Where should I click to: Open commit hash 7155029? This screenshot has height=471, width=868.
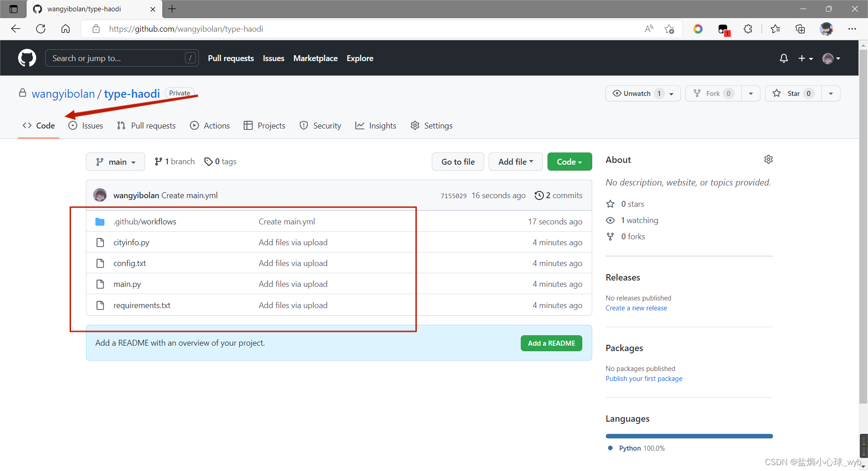[453, 196]
